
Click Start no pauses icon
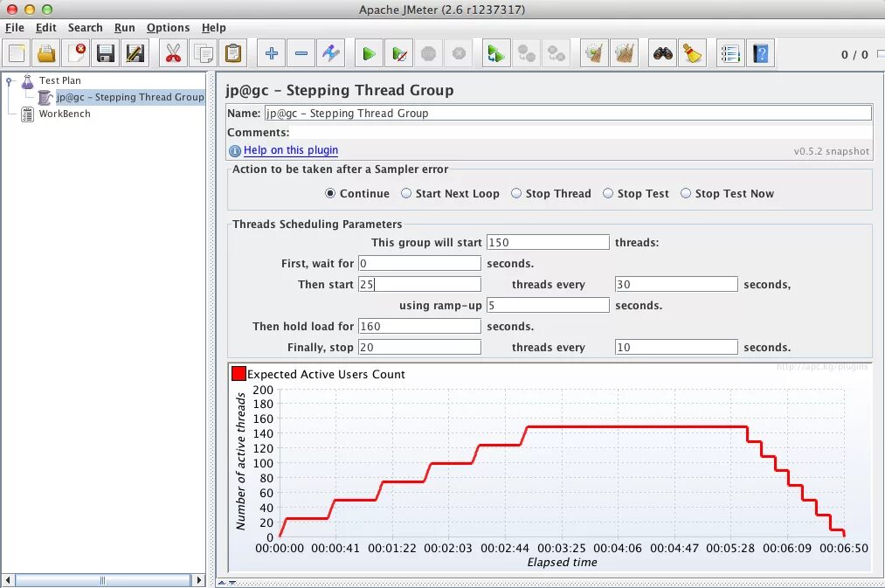(x=399, y=53)
